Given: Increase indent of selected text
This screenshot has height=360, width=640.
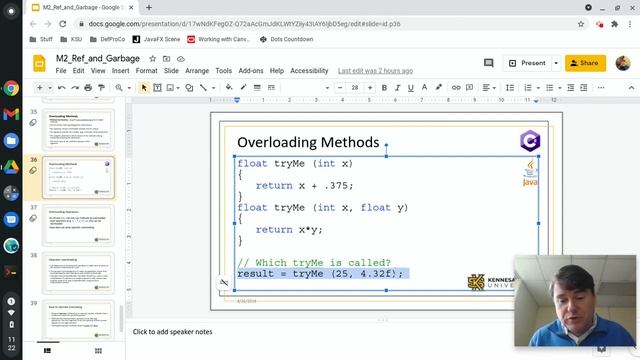Looking at the screenshot, I should pos(584,88).
